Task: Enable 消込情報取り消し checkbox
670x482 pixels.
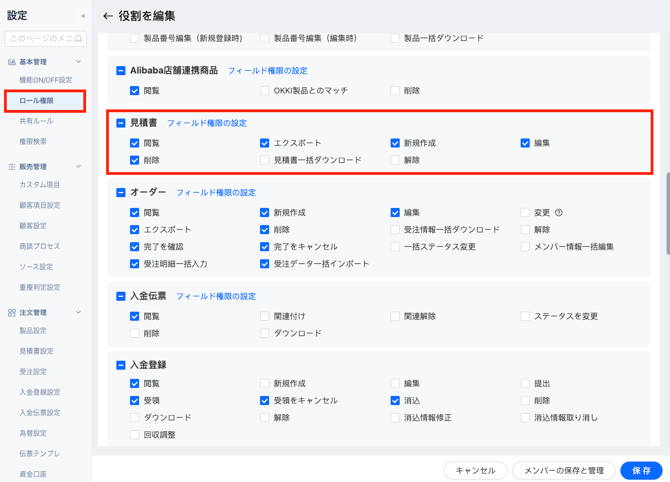Action: coord(525,417)
